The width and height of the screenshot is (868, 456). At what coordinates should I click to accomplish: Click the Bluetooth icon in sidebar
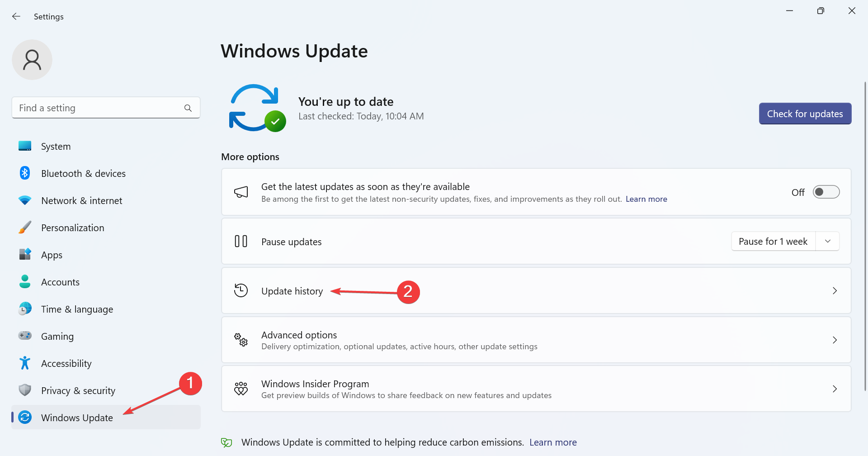point(25,173)
